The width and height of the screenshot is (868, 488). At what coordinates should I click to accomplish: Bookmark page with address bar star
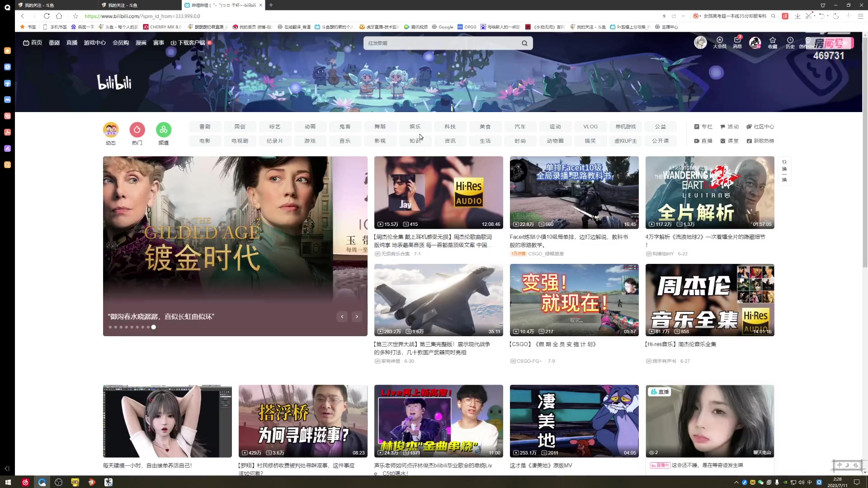pos(75,16)
